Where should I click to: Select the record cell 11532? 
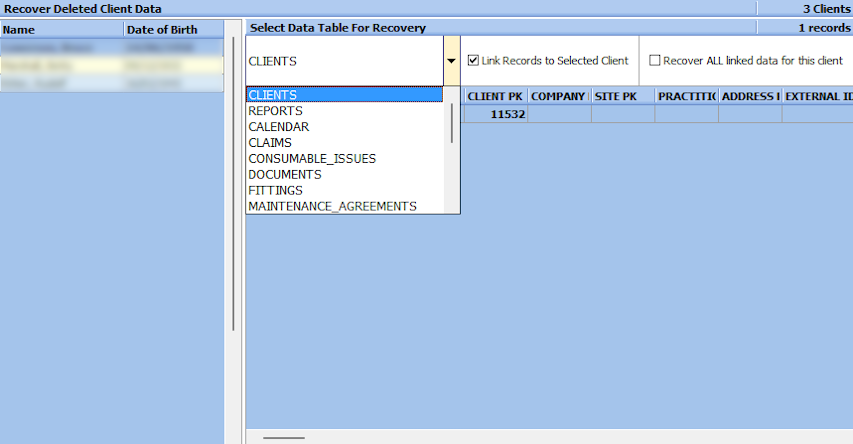pos(496,114)
